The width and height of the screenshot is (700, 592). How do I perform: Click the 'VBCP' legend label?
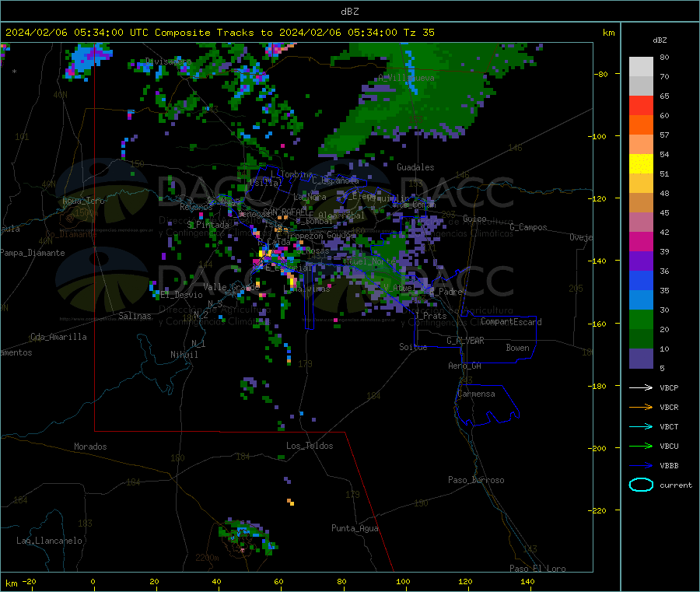click(x=669, y=387)
